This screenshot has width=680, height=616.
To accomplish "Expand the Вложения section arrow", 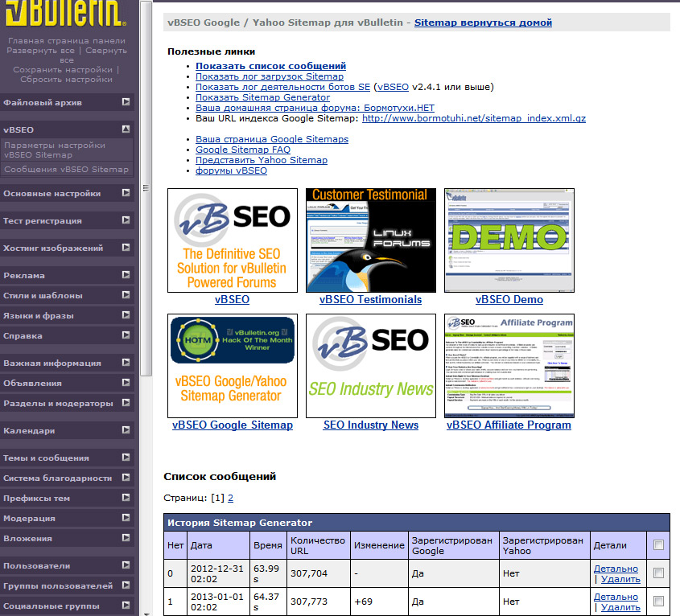I will (x=126, y=537).
